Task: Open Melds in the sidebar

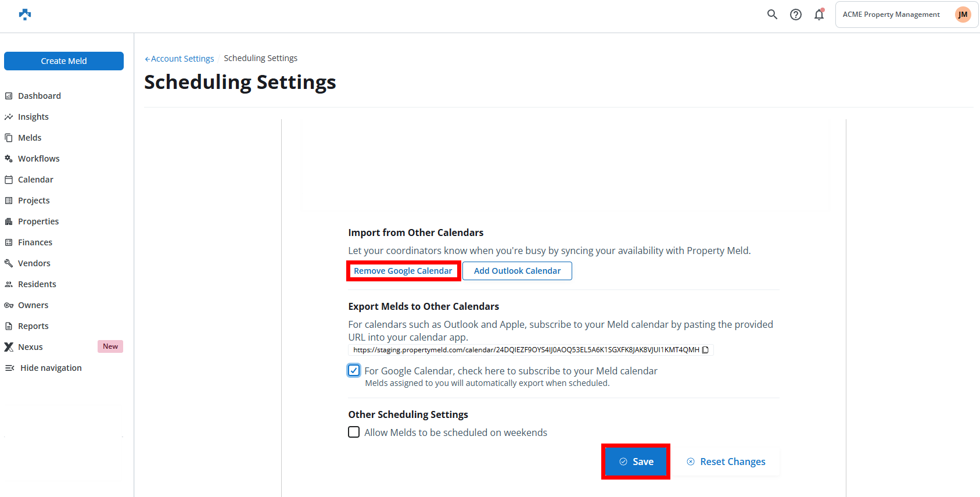Action: pyautogui.click(x=30, y=138)
